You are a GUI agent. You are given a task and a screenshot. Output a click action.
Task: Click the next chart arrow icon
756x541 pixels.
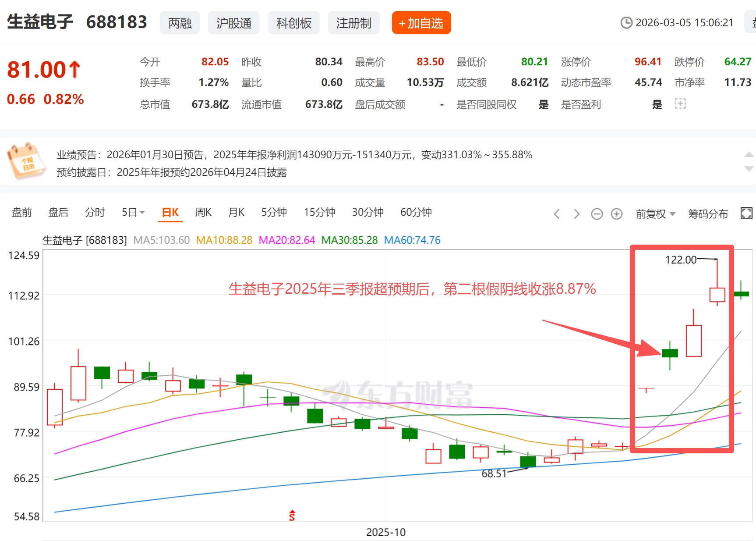pyautogui.click(x=576, y=214)
